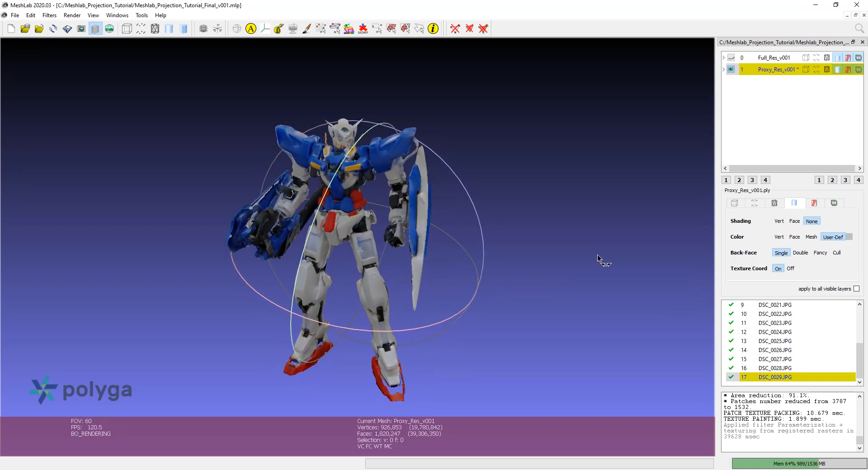Click log panel scroll up arrow

(x=859, y=396)
